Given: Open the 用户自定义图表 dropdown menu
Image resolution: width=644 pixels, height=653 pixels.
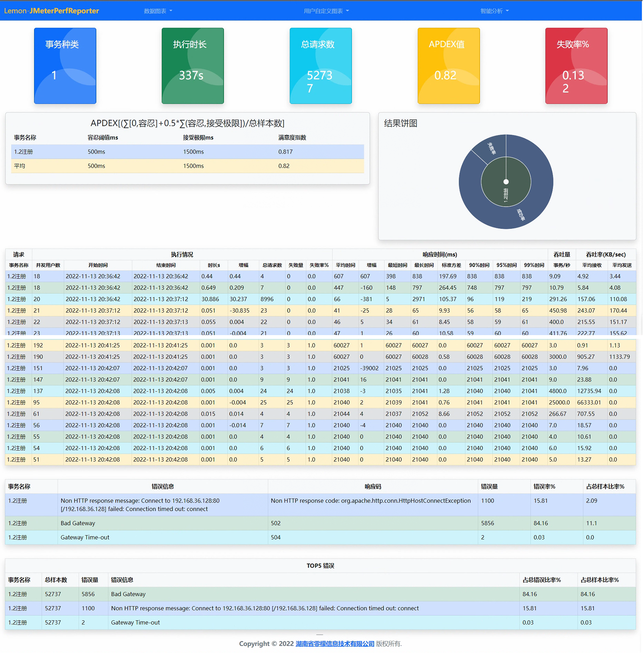Looking at the screenshot, I should click(x=326, y=11).
